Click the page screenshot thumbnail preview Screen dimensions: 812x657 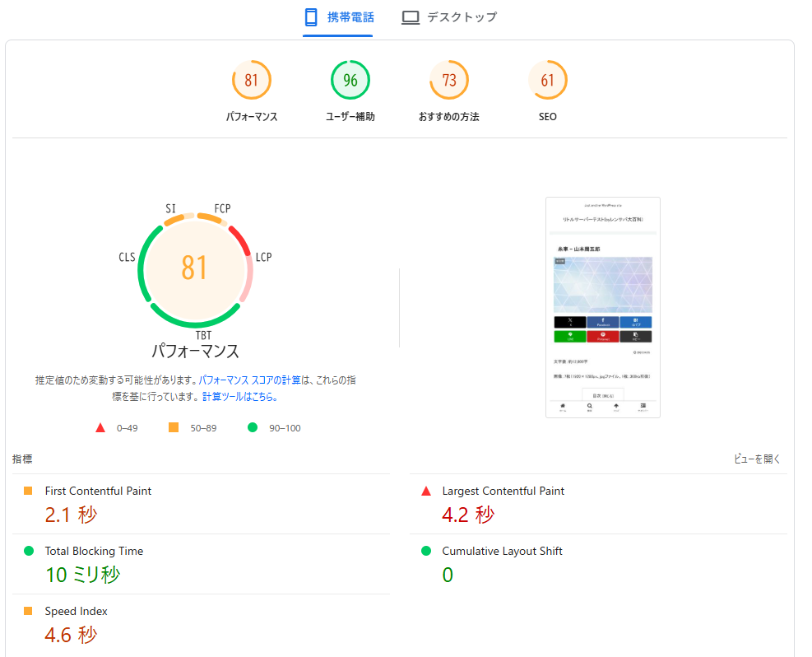[603, 307]
